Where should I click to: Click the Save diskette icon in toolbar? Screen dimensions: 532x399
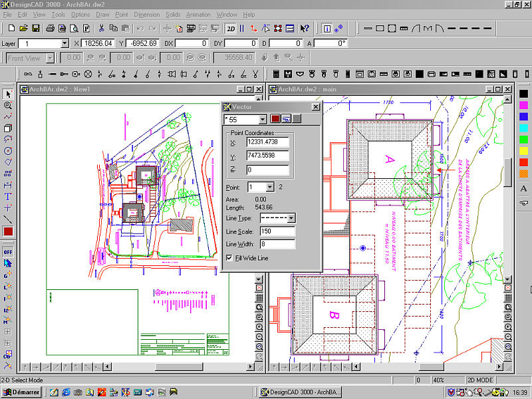coord(36,28)
